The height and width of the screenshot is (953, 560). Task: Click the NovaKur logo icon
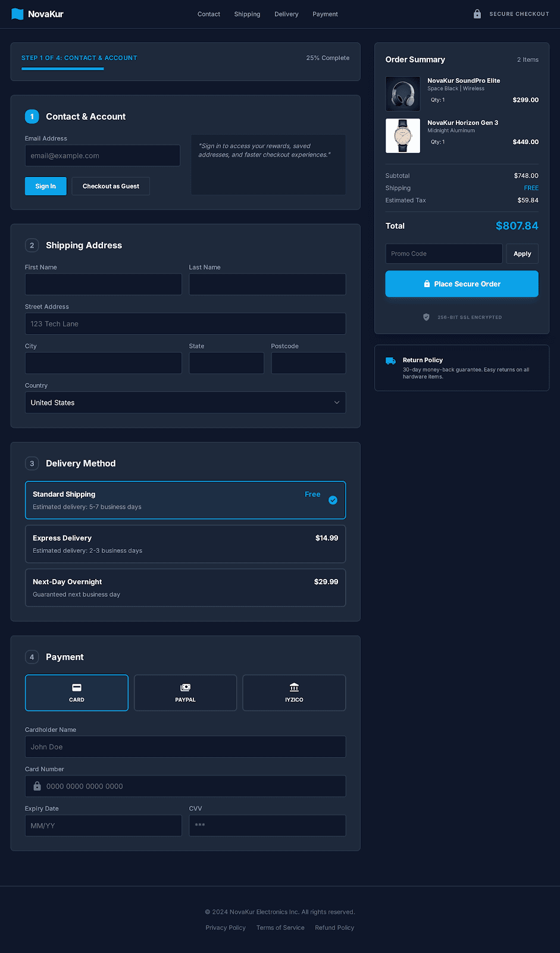pyautogui.click(x=17, y=14)
